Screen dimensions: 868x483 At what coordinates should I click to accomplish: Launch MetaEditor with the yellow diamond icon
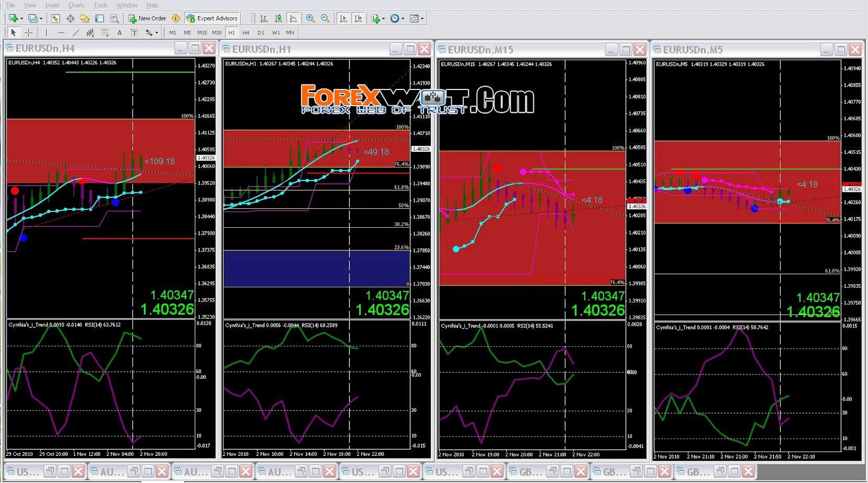176,18
